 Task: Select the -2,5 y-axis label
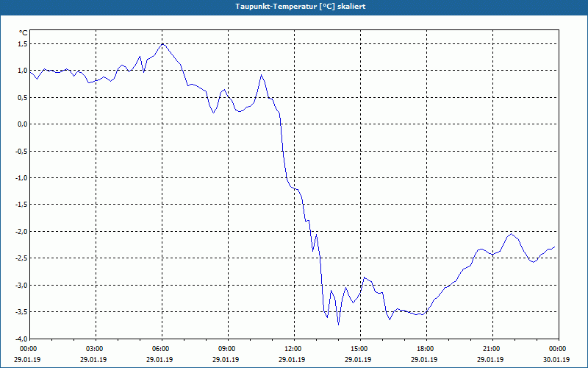pyautogui.click(x=21, y=258)
